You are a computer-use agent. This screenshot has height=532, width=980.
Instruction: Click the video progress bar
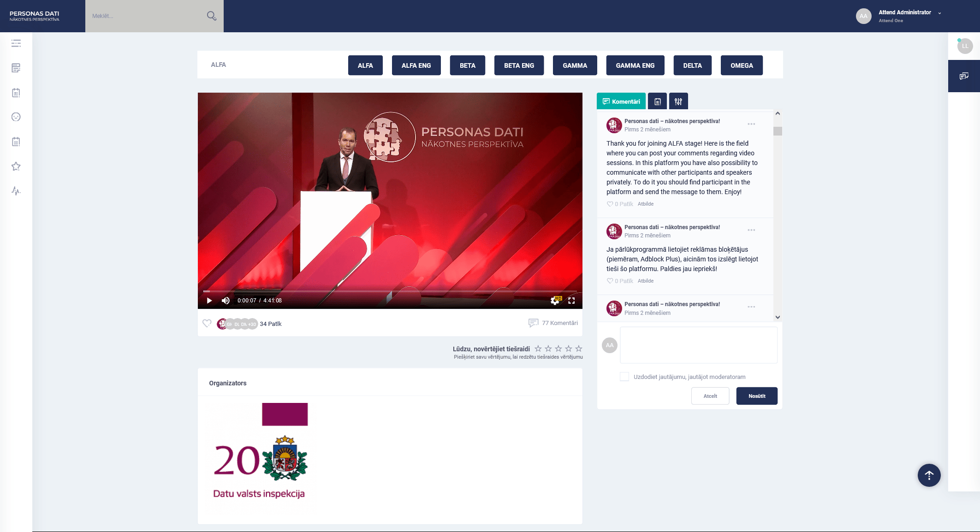[390, 291]
